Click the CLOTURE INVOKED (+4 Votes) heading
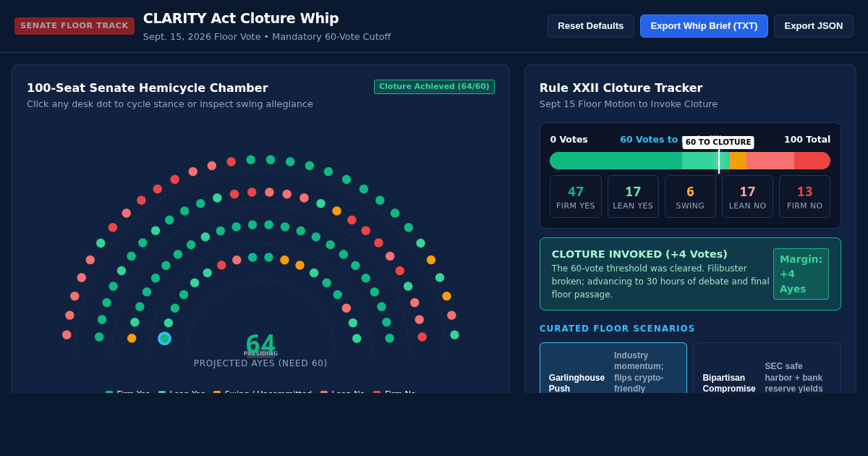 point(639,254)
